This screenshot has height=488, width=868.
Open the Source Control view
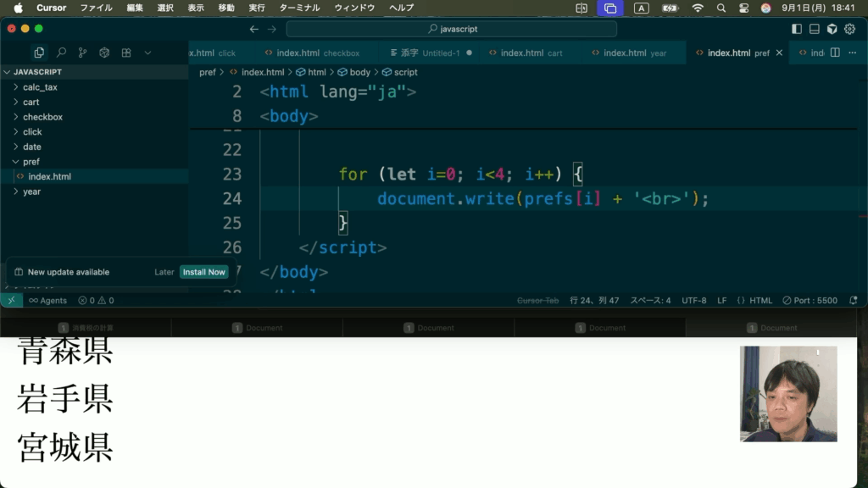coord(82,53)
